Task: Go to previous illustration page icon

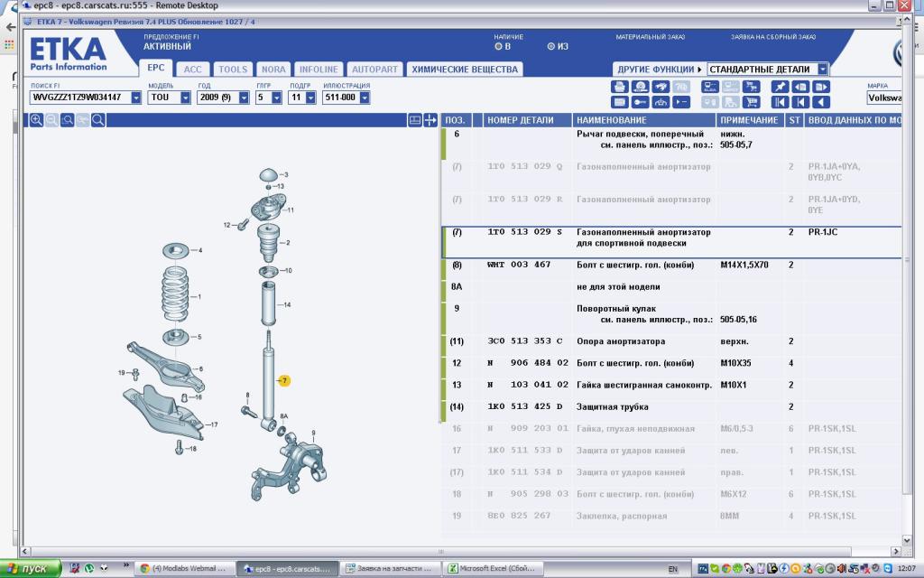Action: (800, 87)
